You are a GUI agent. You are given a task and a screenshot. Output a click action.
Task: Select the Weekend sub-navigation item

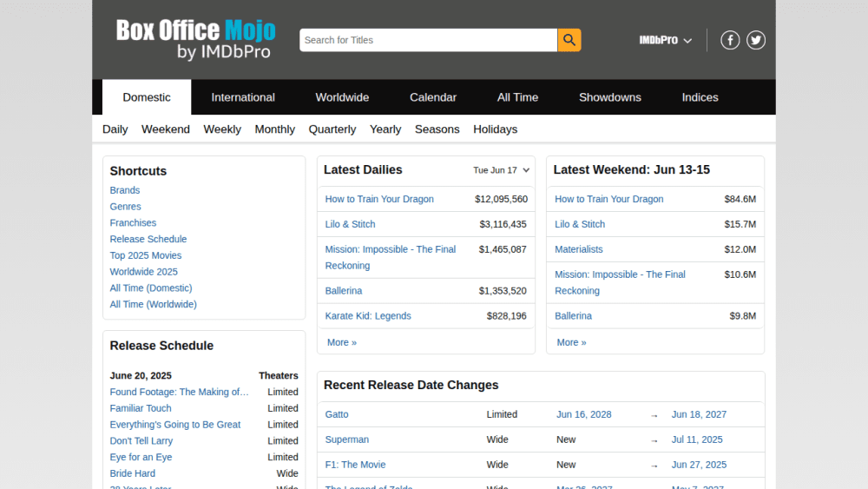pos(166,129)
